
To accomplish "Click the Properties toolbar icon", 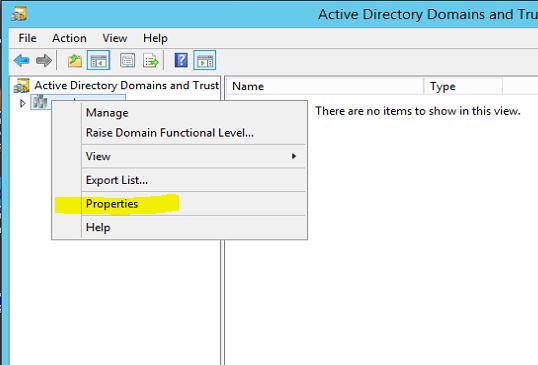I will 128,61.
